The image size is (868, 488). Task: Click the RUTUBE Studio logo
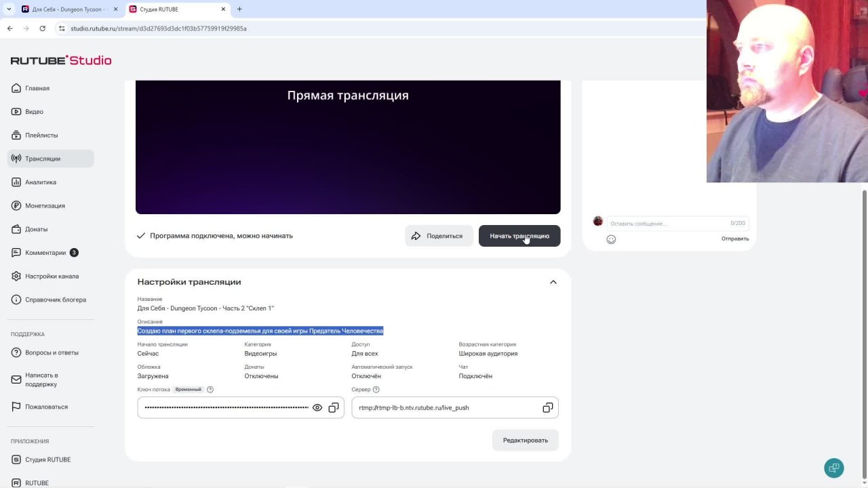pyautogui.click(x=61, y=60)
